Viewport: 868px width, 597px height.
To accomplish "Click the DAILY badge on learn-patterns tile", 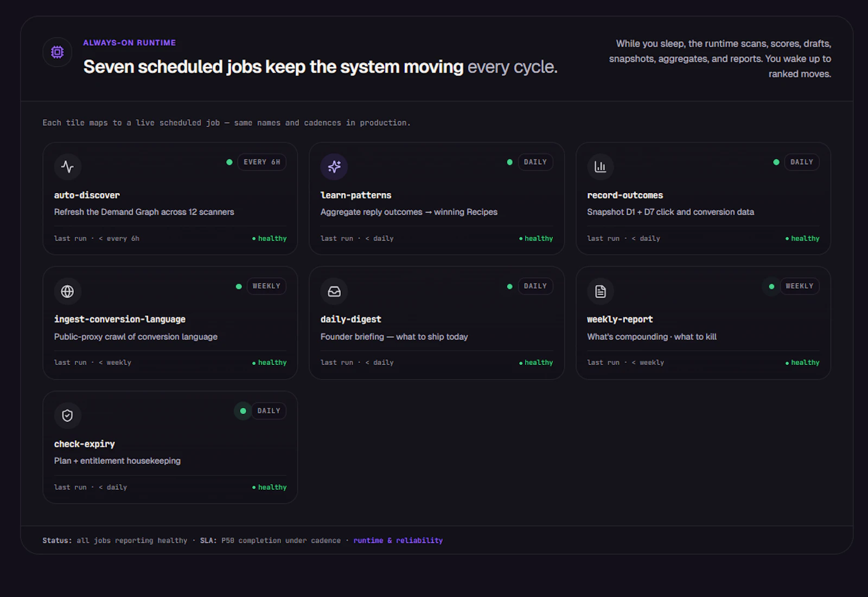I will tap(535, 162).
